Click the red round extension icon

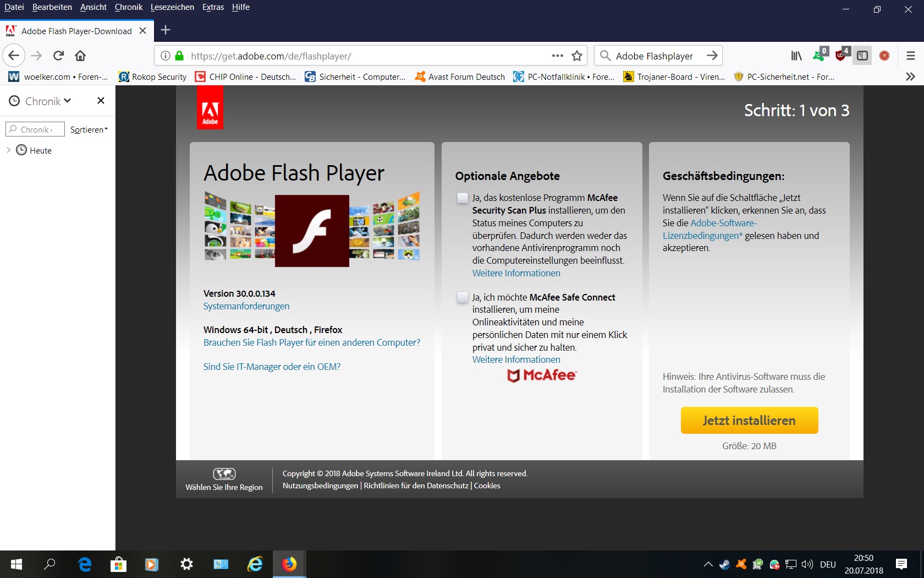[884, 56]
